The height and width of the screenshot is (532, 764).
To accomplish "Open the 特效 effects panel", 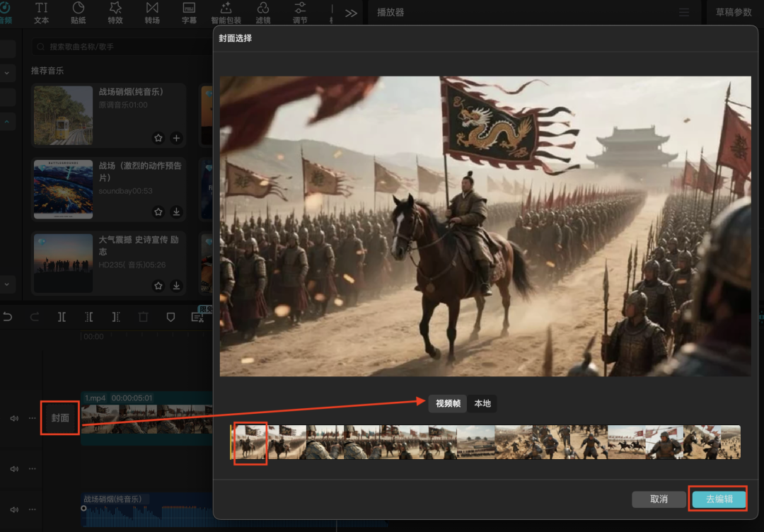I will (115, 13).
